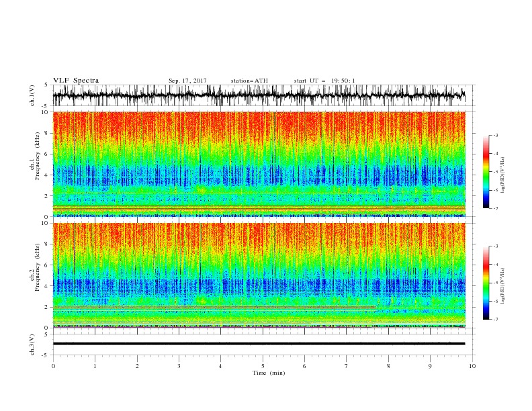Click inside the ch.1 spectrogram plot

coord(259,164)
